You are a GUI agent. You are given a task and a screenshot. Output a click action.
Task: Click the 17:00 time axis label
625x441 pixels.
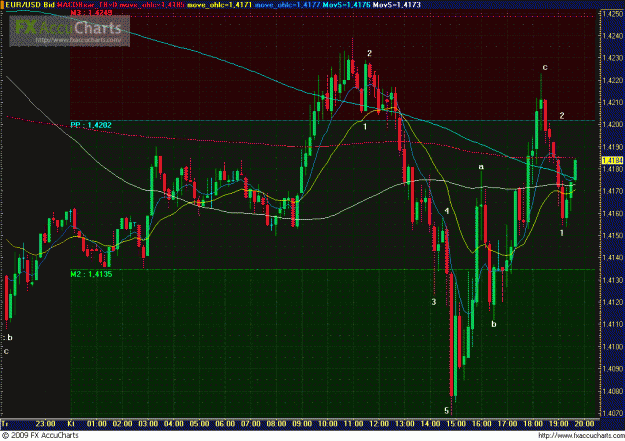click(507, 423)
